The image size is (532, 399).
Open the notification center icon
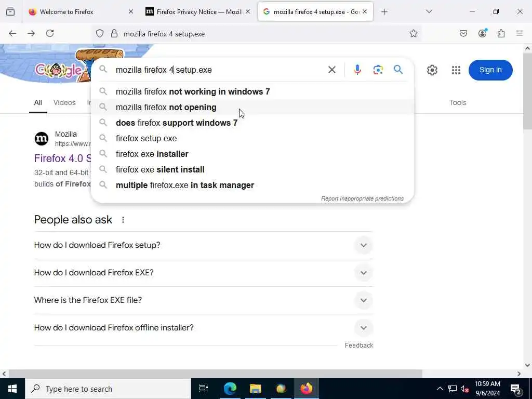pos(516,389)
